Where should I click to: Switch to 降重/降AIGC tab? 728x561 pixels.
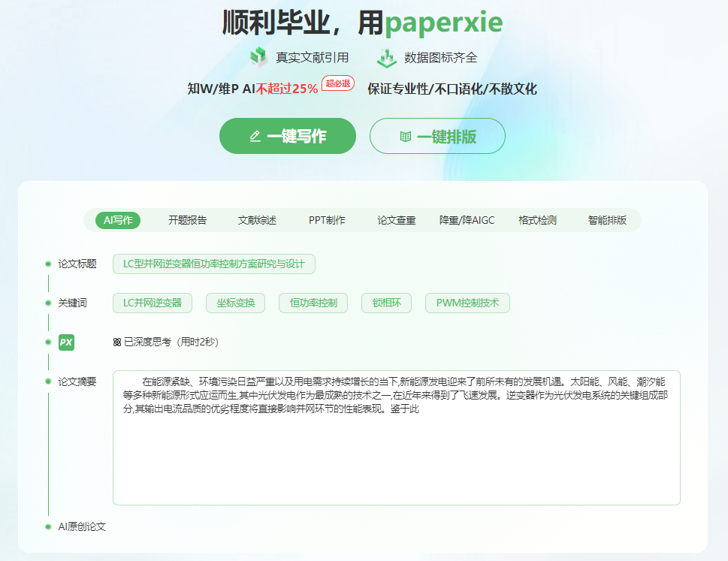point(467,220)
